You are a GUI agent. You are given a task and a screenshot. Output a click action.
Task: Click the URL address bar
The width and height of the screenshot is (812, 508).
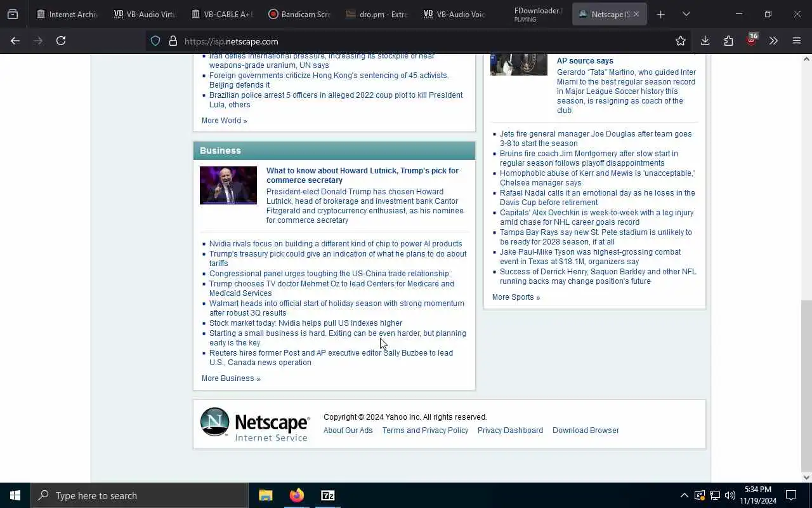(419, 41)
